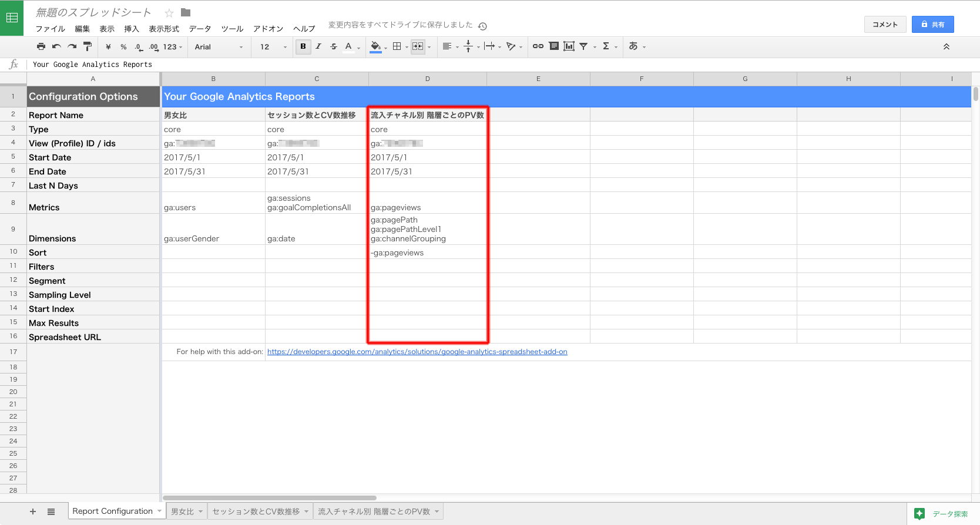The image size is (980, 525).
Task: Open vertical align options
Action: click(472, 46)
